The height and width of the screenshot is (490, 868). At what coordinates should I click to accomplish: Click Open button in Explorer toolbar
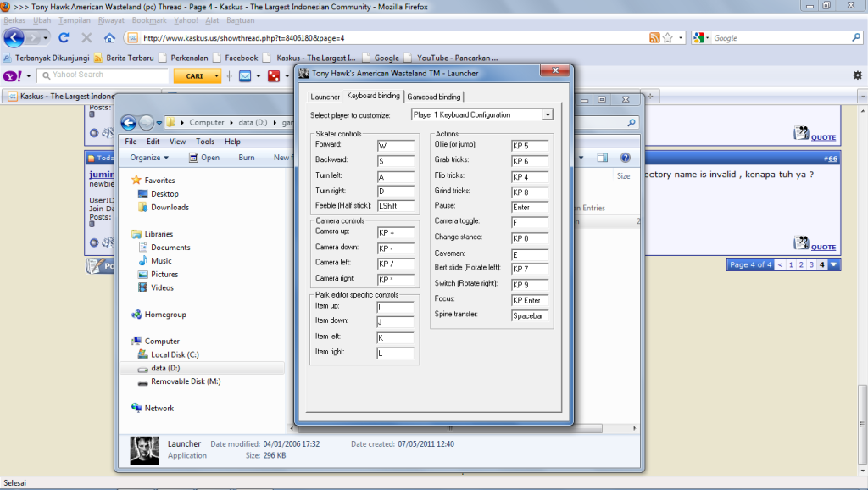[204, 158]
